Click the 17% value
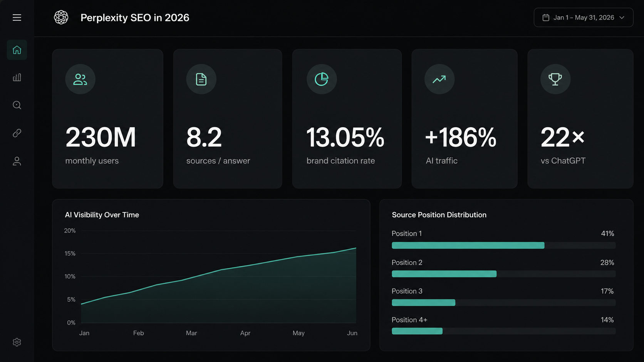This screenshot has height=362, width=644. pyautogui.click(x=607, y=291)
